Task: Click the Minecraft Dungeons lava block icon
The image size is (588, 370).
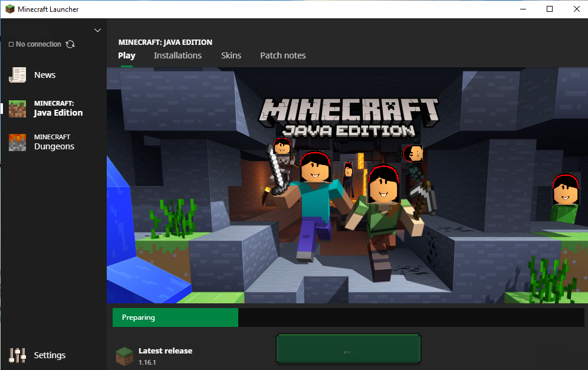Action: coord(17,143)
